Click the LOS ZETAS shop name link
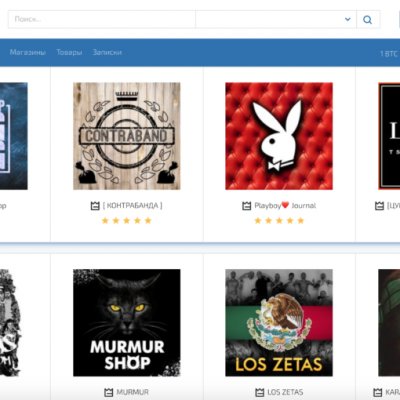This screenshot has width=400, height=400. tap(285, 392)
